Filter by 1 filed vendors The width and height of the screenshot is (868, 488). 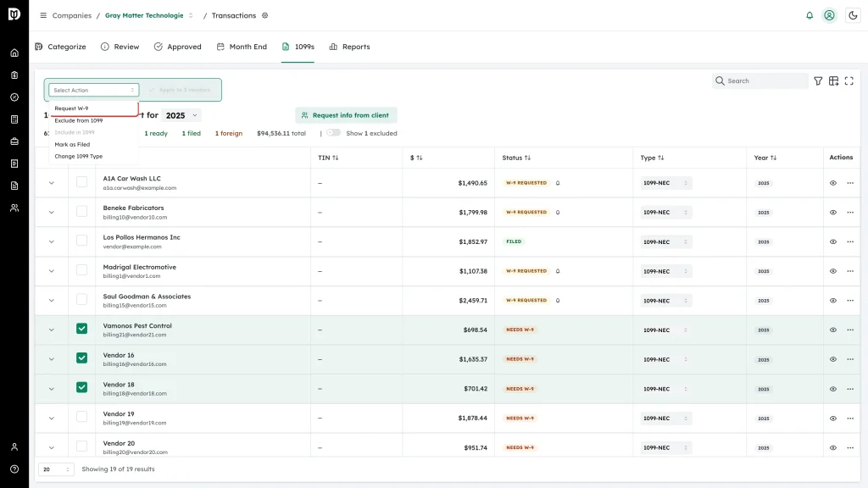[x=192, y=133]
